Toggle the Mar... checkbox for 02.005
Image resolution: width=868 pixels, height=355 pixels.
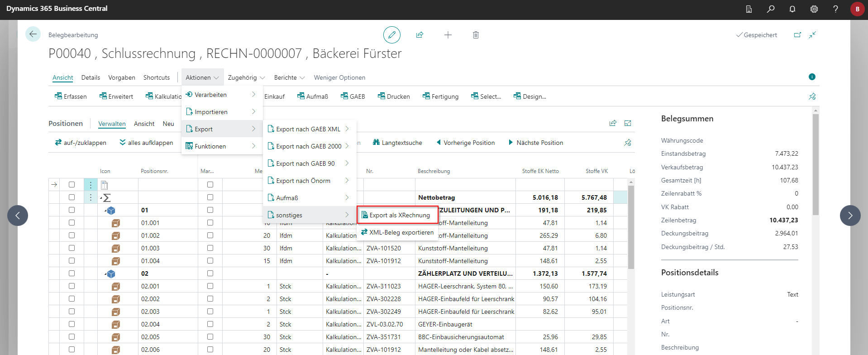tap(210, 337)
